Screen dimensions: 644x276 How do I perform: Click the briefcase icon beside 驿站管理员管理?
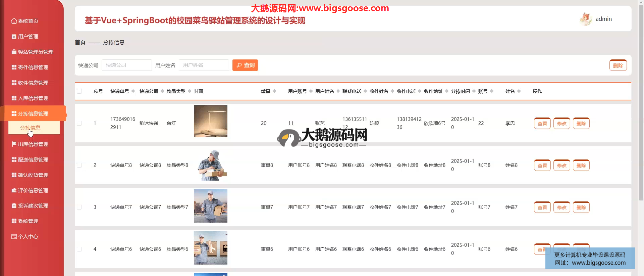[x=14, y=52]
